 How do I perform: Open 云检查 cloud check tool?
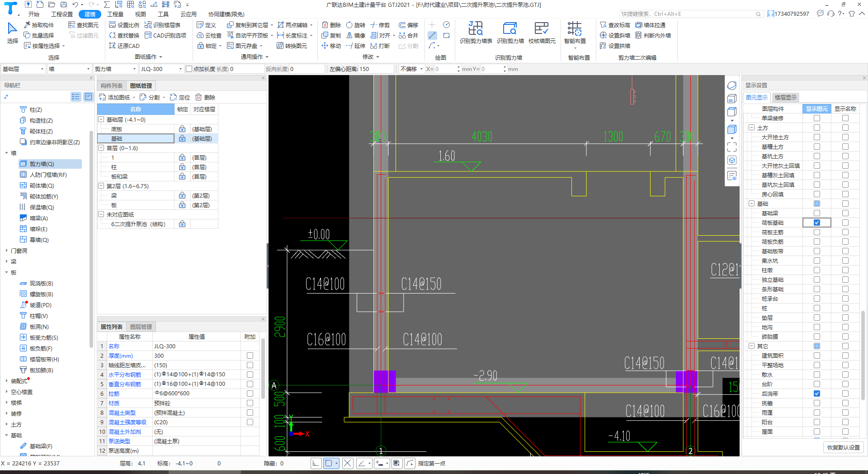209,35
